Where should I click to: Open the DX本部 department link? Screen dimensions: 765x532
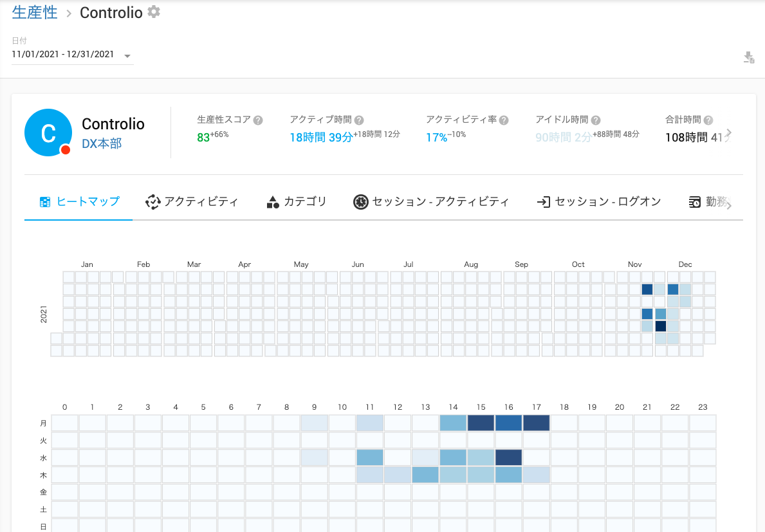pyautogui.click(x=102, y=143)
